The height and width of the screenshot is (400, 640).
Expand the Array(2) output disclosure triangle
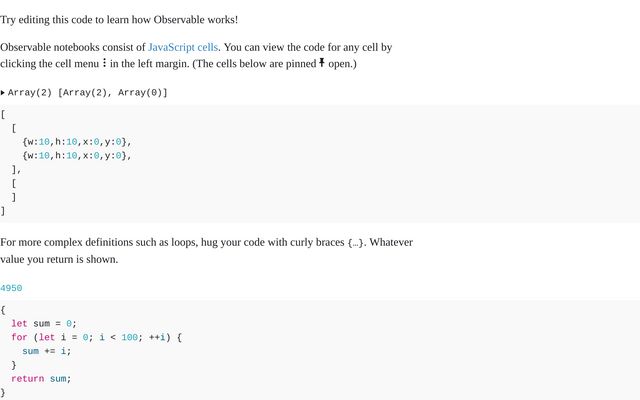pos(2,93)
